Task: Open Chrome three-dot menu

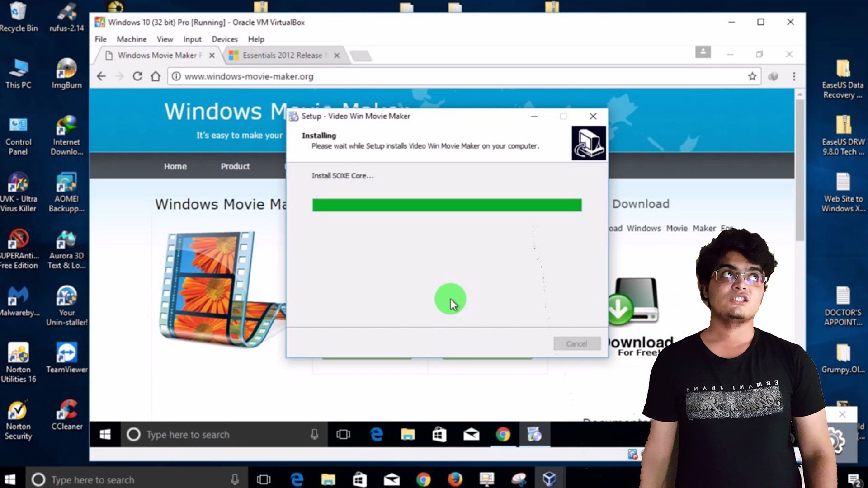Action: tap(794, 76)
